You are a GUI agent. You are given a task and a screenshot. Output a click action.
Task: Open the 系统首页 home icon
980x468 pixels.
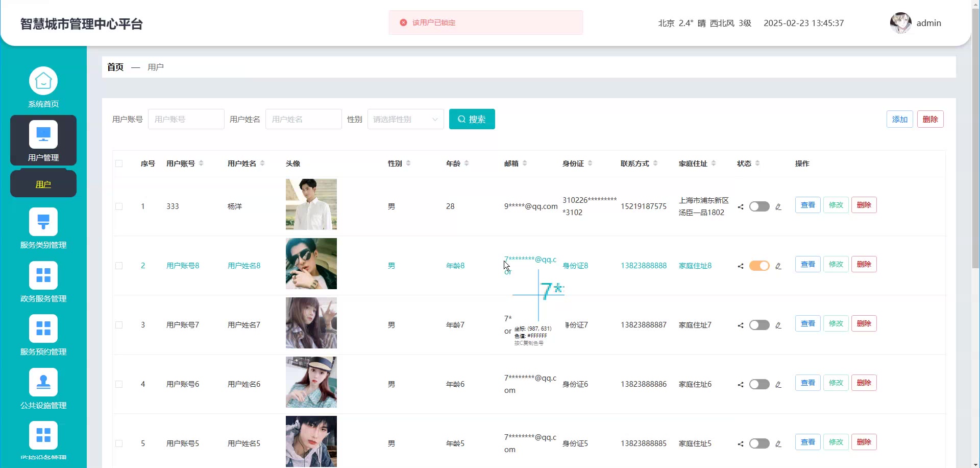click(x=43, y=81)
